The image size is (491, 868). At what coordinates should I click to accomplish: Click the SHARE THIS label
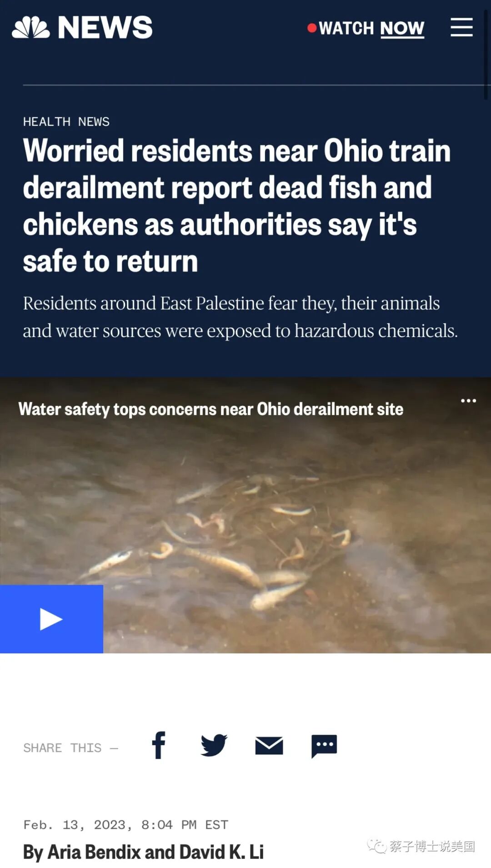(62, 748)
